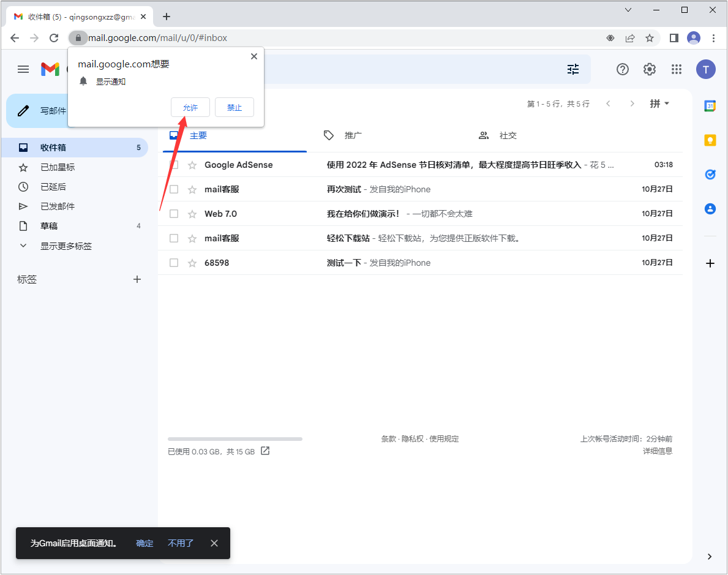The width and height of the screenshot is (728, 575).
Task: Expand the side panel chevron
Action: pyautogui.click(x=710, y=557)
